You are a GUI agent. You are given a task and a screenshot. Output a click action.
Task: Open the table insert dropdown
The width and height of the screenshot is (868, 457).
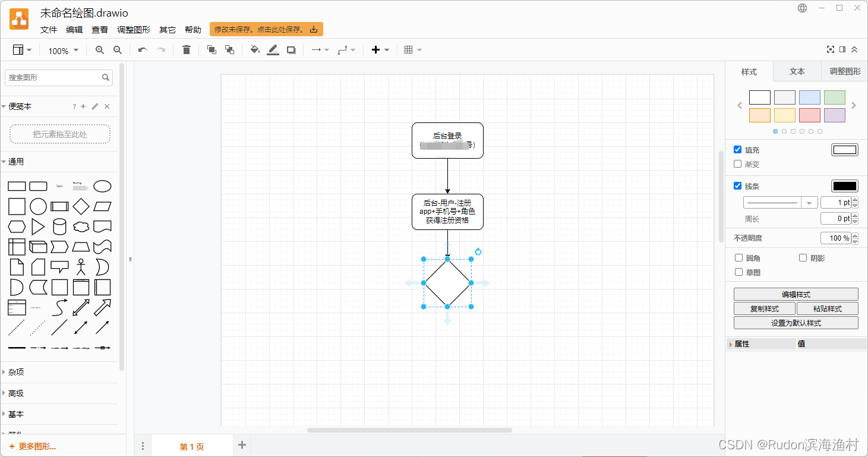click(x=413, y=51)
